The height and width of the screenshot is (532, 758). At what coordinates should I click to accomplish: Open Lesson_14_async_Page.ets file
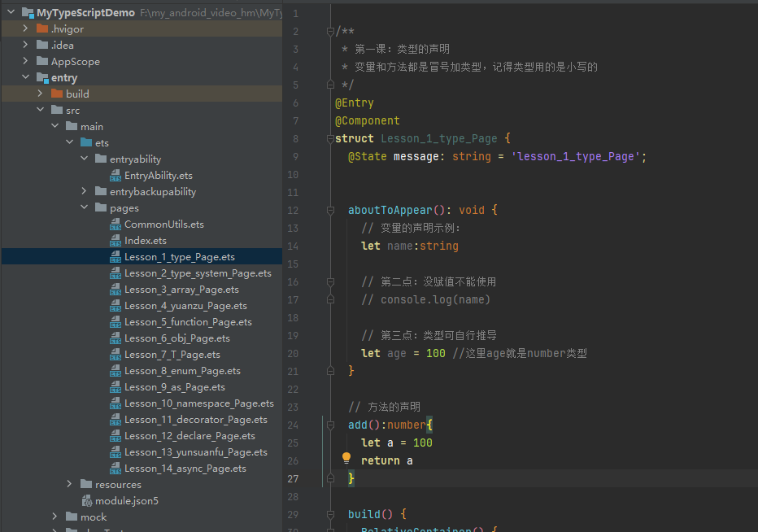pyautogui.click(x=185, y=469)
